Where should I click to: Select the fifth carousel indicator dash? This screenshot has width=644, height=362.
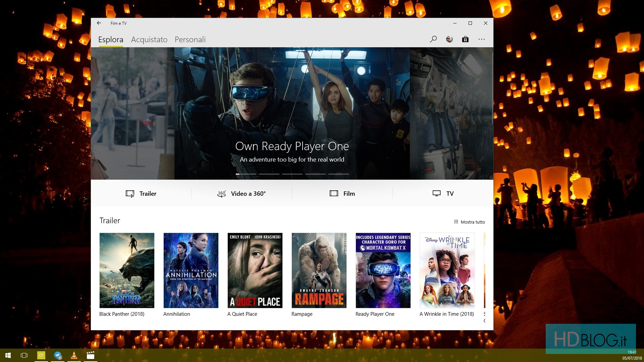(x=338, y=174)
